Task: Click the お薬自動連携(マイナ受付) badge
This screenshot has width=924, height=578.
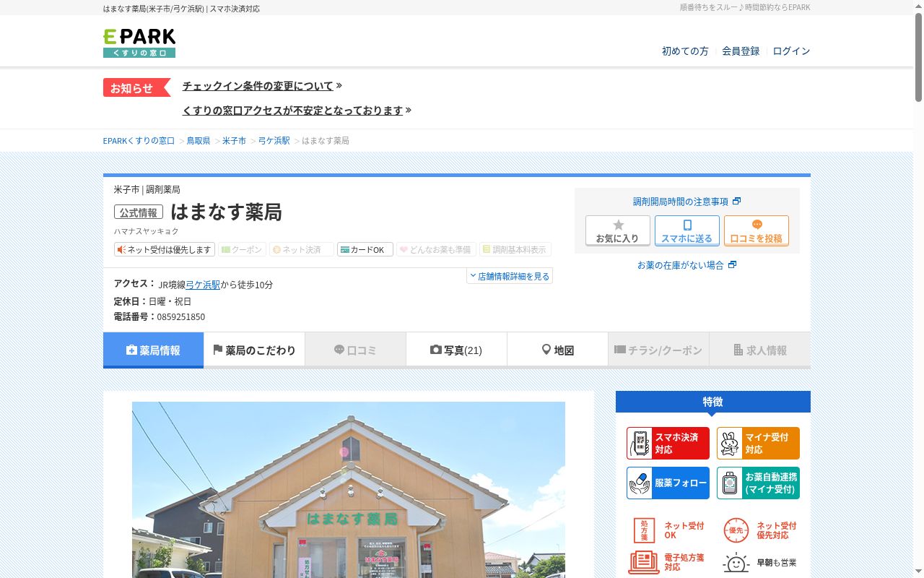Action: pyautogui.click(x=758, y=483)
